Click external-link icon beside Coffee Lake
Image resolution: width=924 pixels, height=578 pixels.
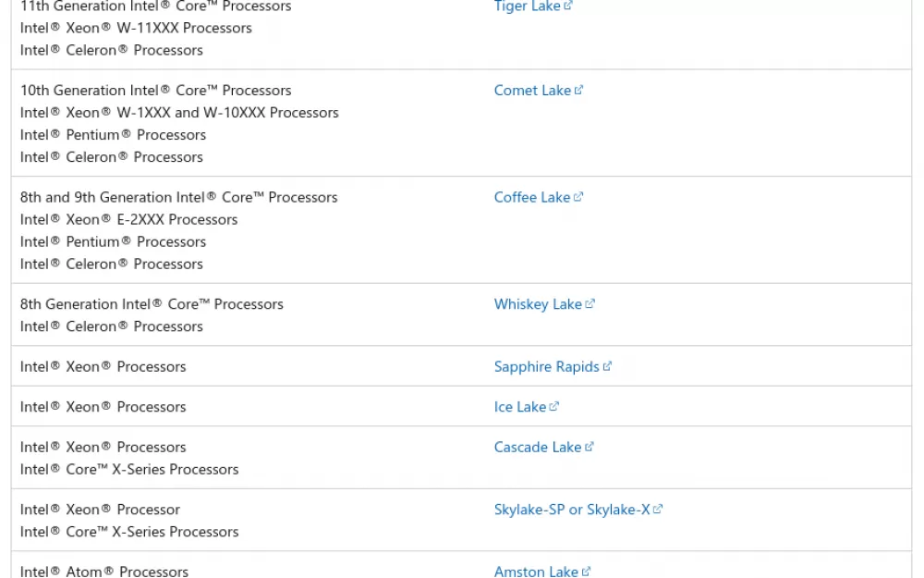point(578,196)
